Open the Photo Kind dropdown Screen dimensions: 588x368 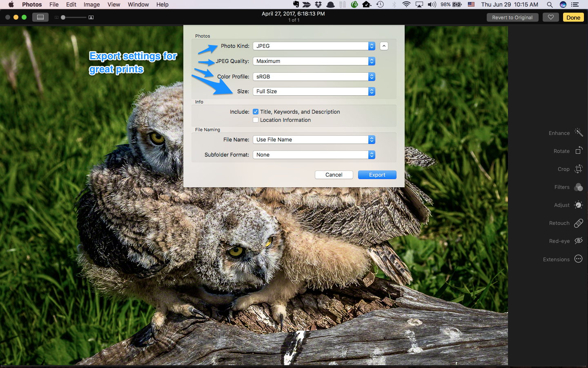tap(371, 46)
